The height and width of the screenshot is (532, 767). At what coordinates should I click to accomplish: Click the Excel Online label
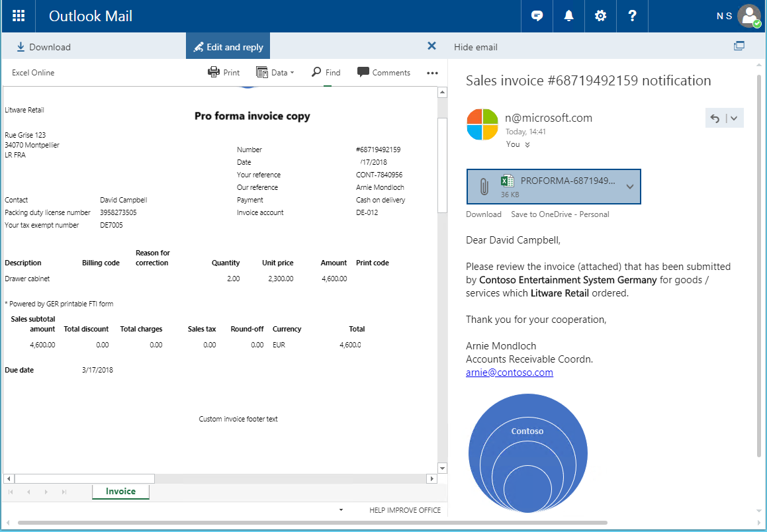(x=33, y=72)
